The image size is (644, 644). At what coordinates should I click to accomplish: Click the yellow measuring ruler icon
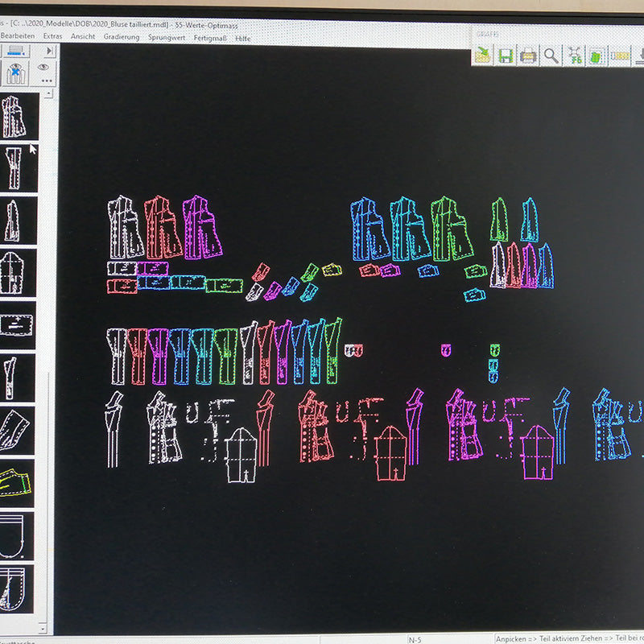pos(620,55)
